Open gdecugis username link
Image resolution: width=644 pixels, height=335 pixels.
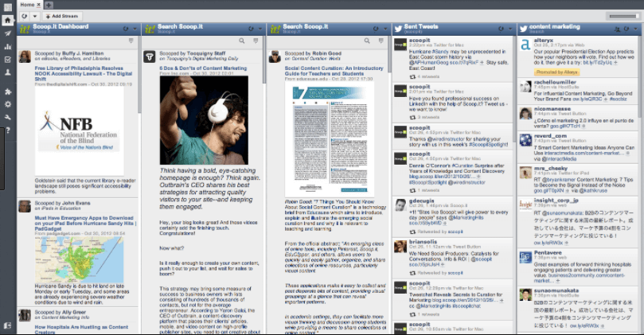421,201
